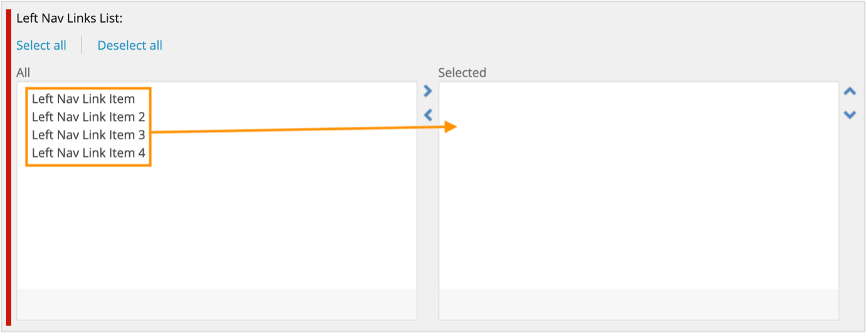Click the "Left Nav Links List:" field label

pos(69,18)
